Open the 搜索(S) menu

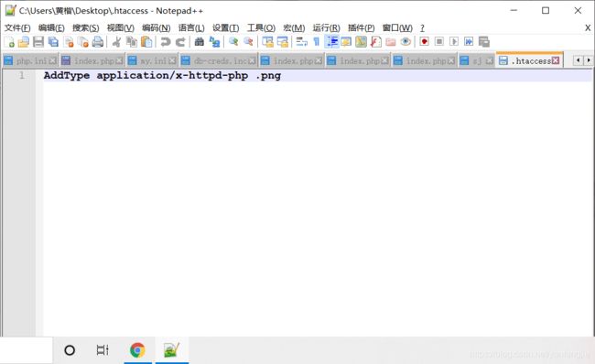coord(86,28)
